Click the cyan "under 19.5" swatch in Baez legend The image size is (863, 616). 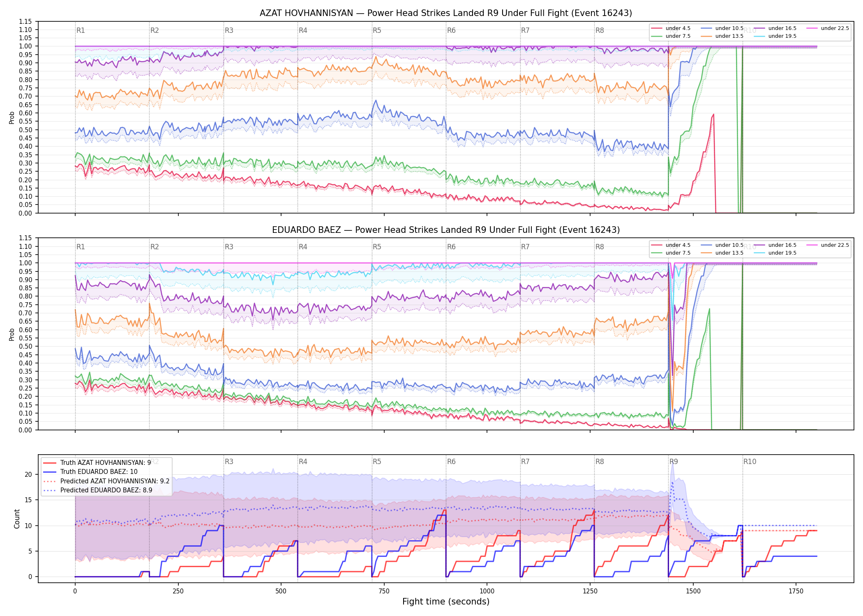pyautogui.click(x=759, y=253)
